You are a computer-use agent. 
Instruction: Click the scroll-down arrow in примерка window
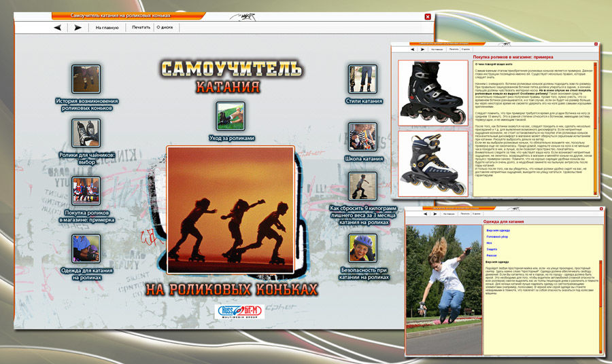pyautogui.click(x=595, y=194)
